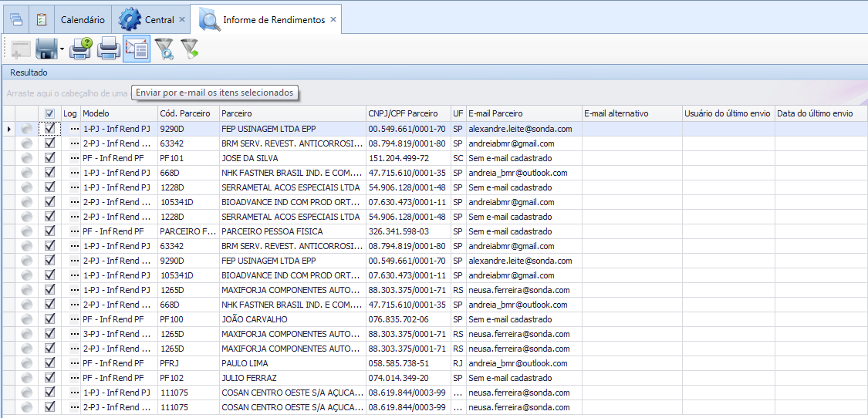Close the Informe de Rendimentos tab
This screenshot has width=868, height=418.
tap(333, 19)
